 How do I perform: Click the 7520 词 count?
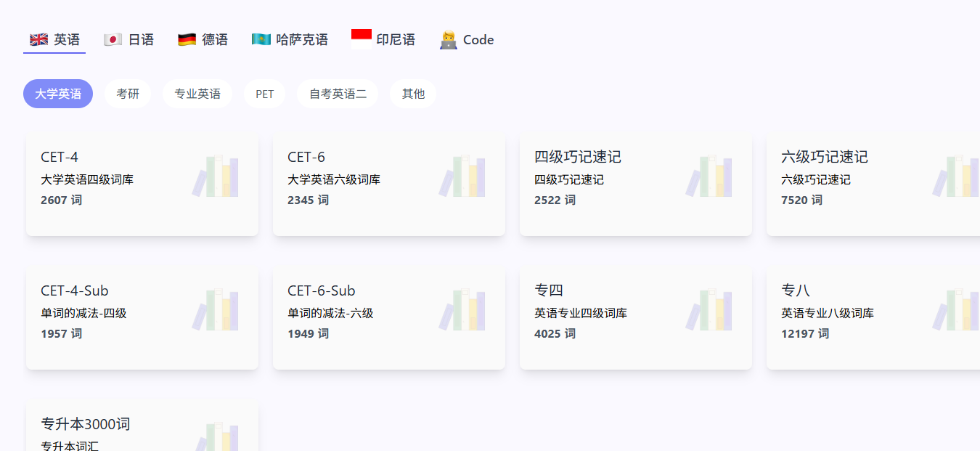tap(802, 200)
